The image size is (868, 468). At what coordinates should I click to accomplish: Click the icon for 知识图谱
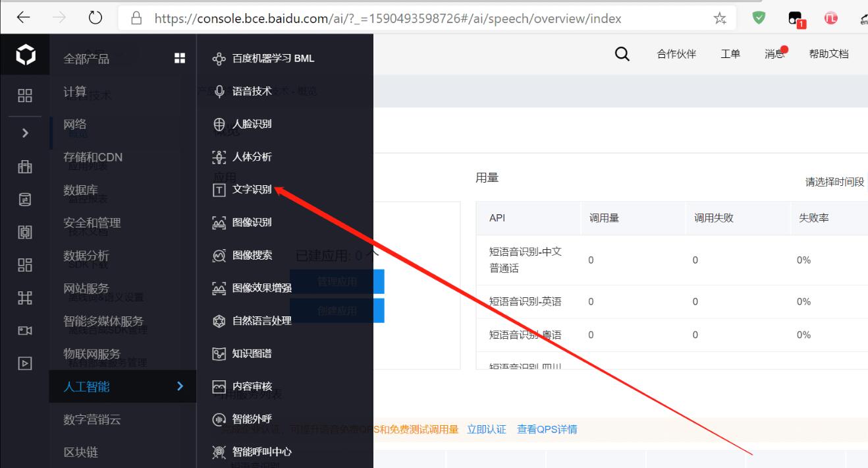coord(219,354)
